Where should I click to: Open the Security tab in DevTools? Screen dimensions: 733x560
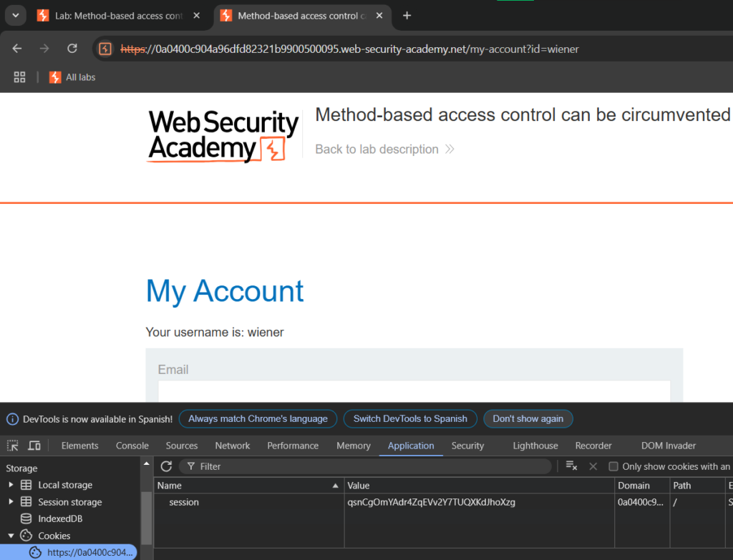click(467, 446)
